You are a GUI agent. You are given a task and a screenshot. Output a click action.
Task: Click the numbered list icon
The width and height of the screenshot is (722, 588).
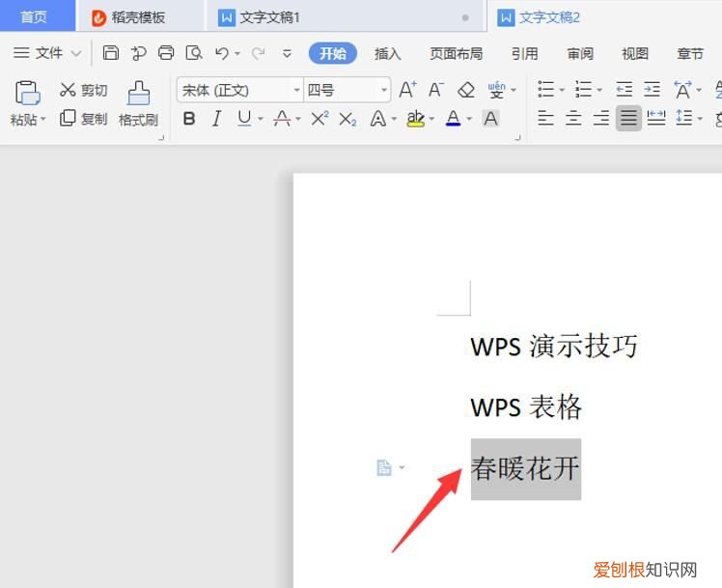point(583,90)
